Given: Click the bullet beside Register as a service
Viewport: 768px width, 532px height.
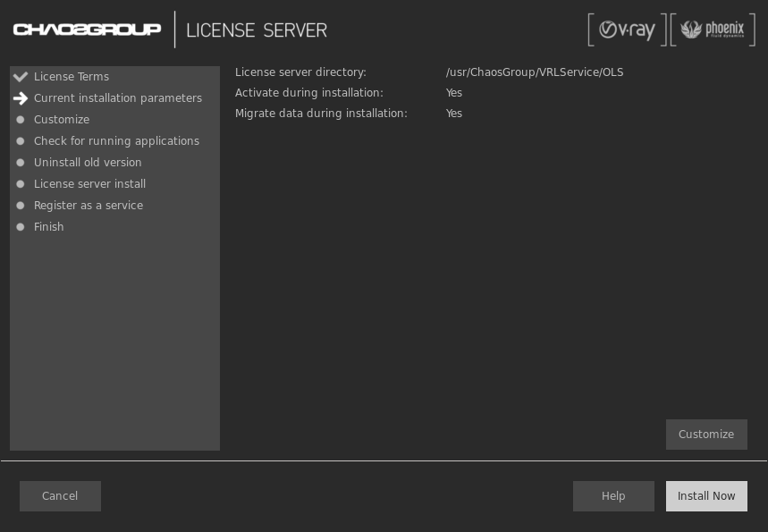Looking at the screenshot, I should tap(20, 205).
